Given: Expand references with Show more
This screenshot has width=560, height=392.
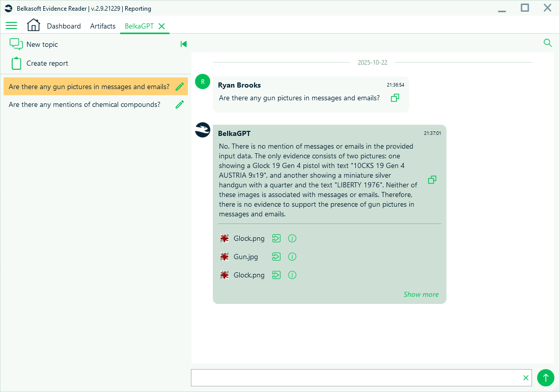Looking at the screenshot, I should point(421,294).
